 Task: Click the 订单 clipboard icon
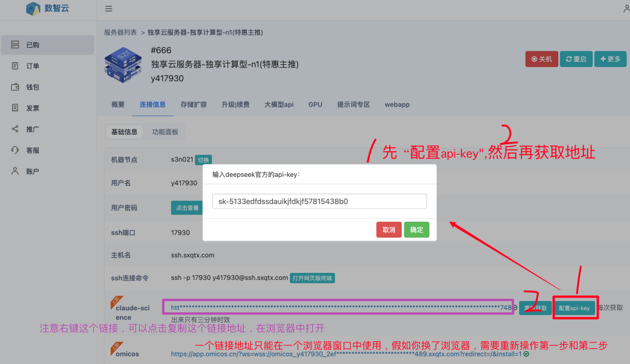[x=15, y=65]
